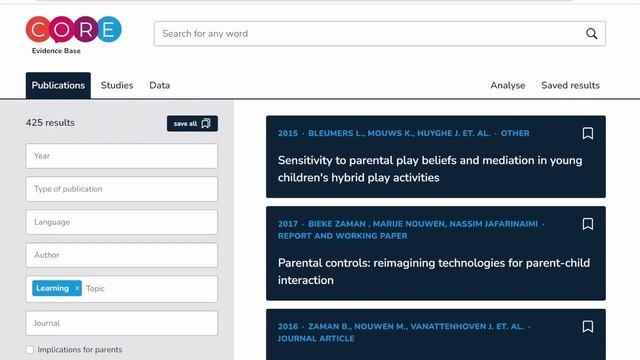Click the 425 results count text

(50, 123)
